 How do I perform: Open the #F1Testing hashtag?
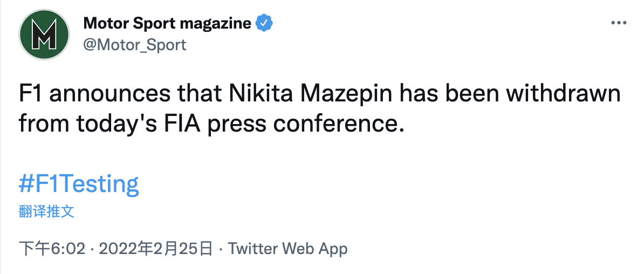click(x=79, y=184)
